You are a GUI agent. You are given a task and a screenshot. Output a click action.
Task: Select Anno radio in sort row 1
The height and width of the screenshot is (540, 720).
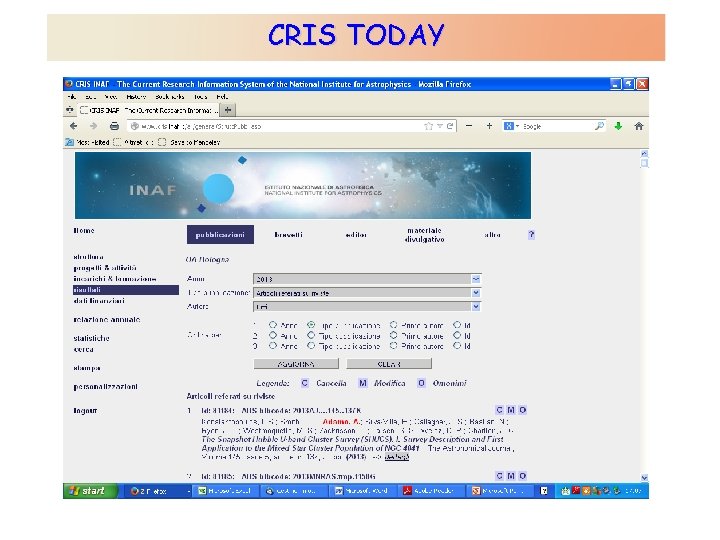coord(273,325)
